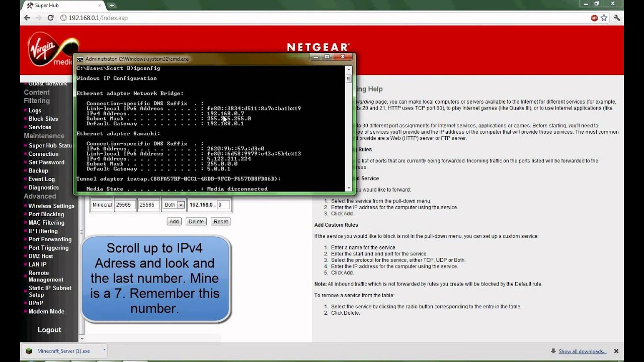
Task: Click the Maintenance section heading
Action: (44, 136)
